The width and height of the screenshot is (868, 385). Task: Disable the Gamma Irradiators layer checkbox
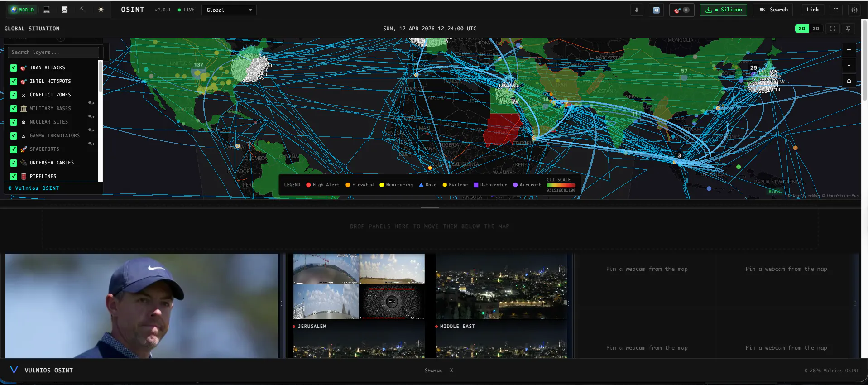(x=14, y=136)
